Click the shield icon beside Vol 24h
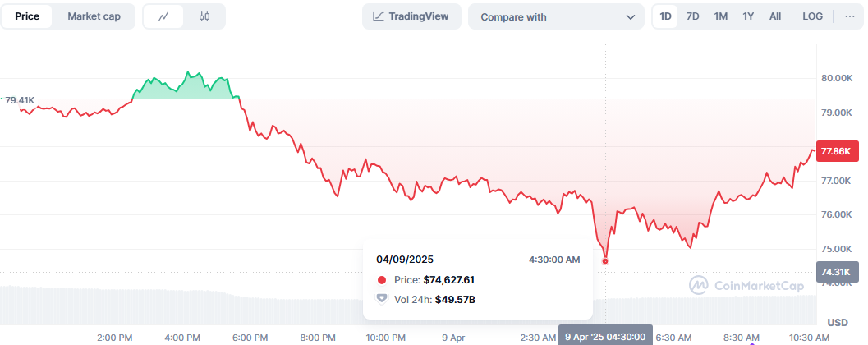868x345 pixels. coord(381,299)
